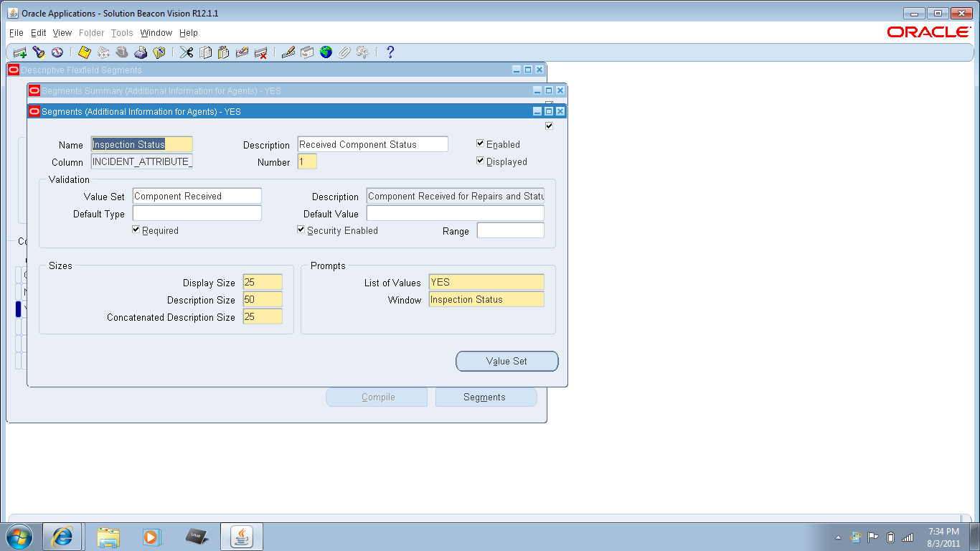Click the Copy toolbar icon

pos(205,52)
